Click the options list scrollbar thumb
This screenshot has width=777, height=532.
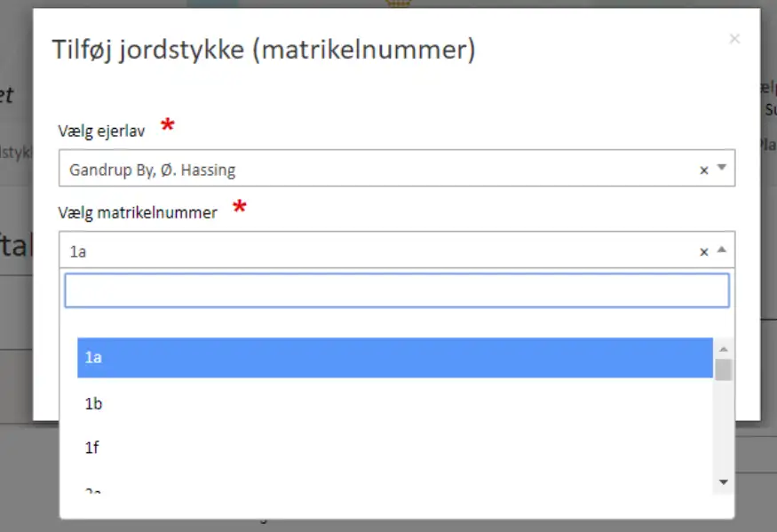coord(723,369)
